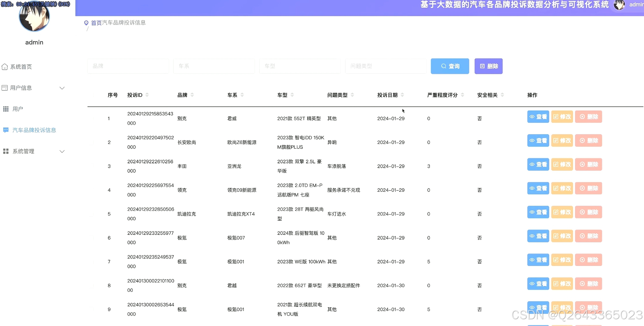Viewport: 644px width, 326px height.
Task: Focus the 问题类型 search field
Action: click(386, 66)
